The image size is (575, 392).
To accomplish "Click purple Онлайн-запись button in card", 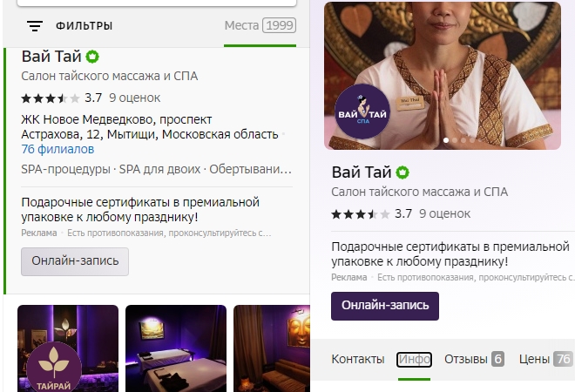I will [x=385, y=306].
